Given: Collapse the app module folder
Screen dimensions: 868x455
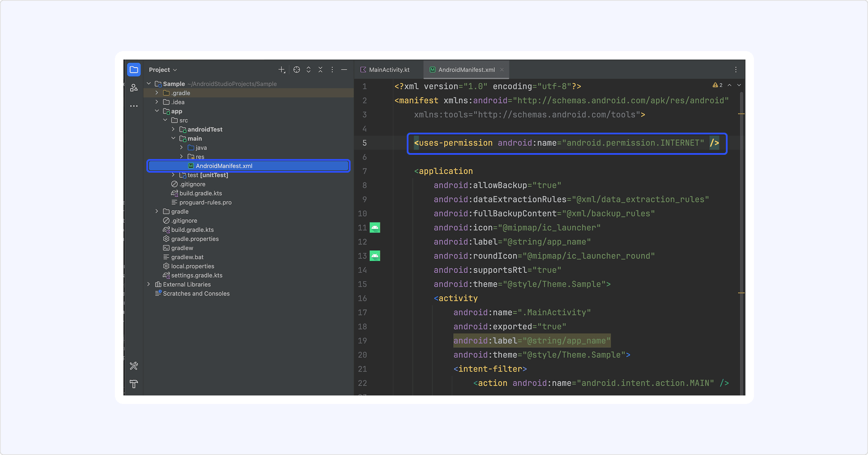Looking at the screenshot, I should pyautogui.click(x=157, y=111).
